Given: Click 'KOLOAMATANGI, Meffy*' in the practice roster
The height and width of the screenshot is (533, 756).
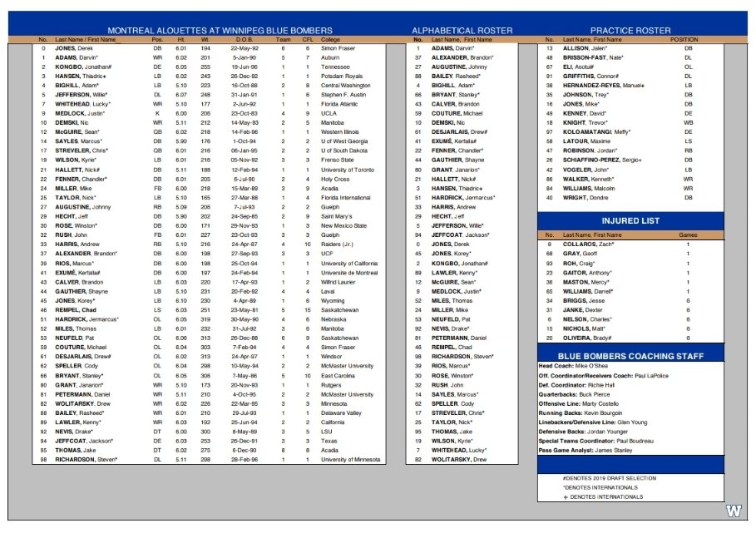Looking at the screenshot, I should 596,131.
